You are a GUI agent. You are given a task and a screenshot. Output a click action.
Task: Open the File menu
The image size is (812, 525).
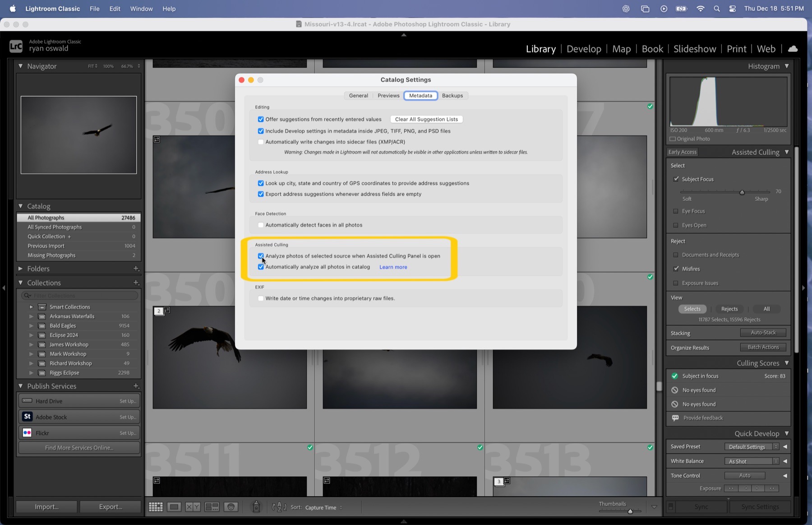tap(94, 9)
